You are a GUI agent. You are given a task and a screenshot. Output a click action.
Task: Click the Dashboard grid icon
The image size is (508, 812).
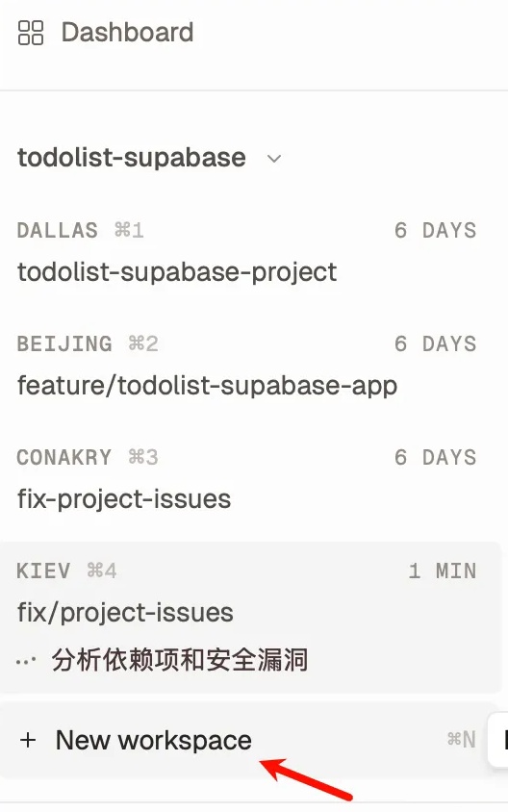click(x=31, y=33)
